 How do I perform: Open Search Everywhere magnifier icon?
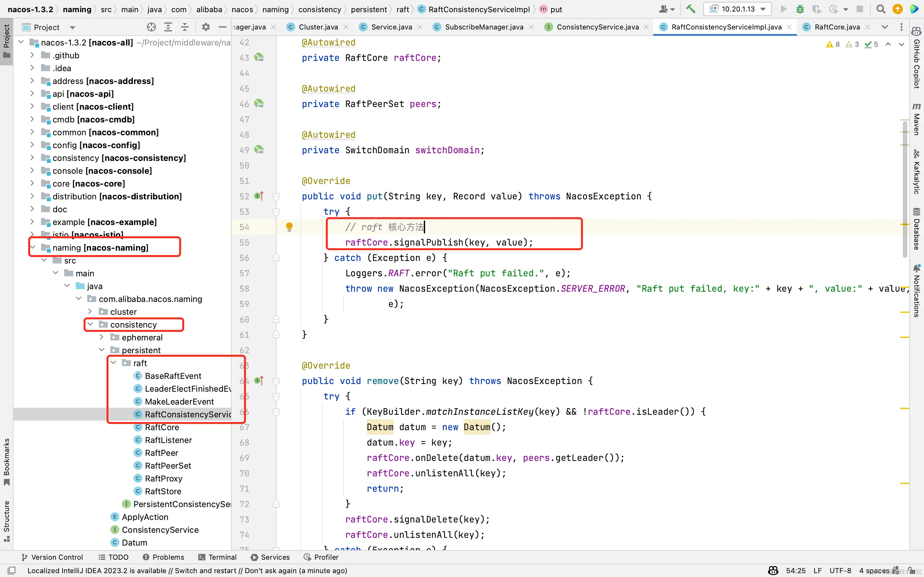[x=880, y=9]
